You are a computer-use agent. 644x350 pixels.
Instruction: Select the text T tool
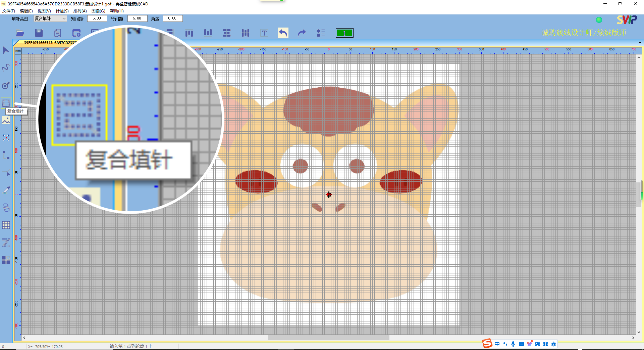pos(264,33)
